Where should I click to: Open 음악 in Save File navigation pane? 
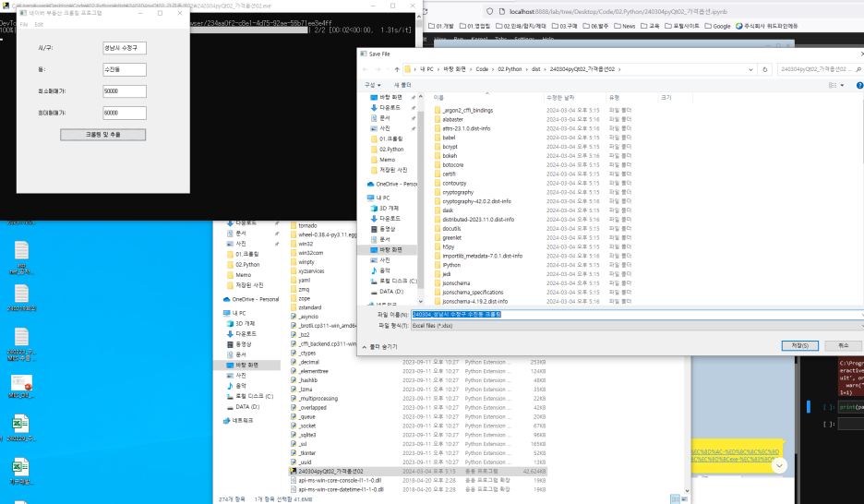click(384, 270)
